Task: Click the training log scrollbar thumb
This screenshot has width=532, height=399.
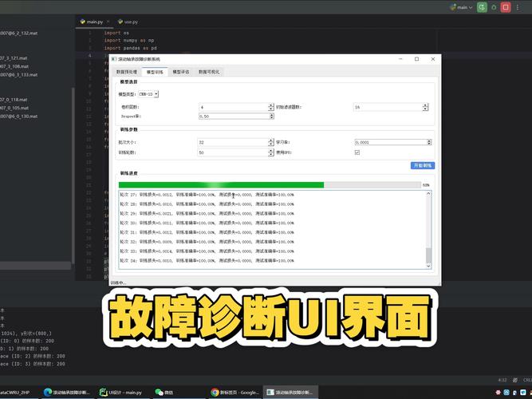Action: (x=428, y=255)
